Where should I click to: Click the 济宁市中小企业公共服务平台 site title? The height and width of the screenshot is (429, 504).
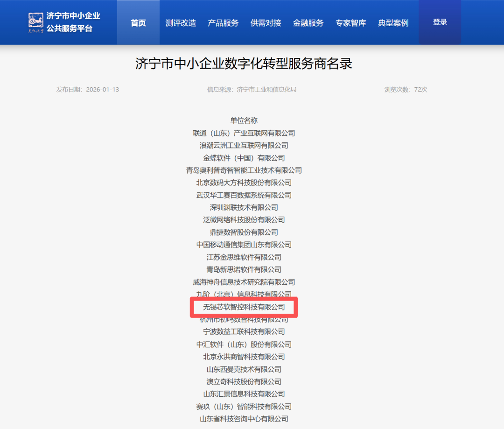(73, 22)
